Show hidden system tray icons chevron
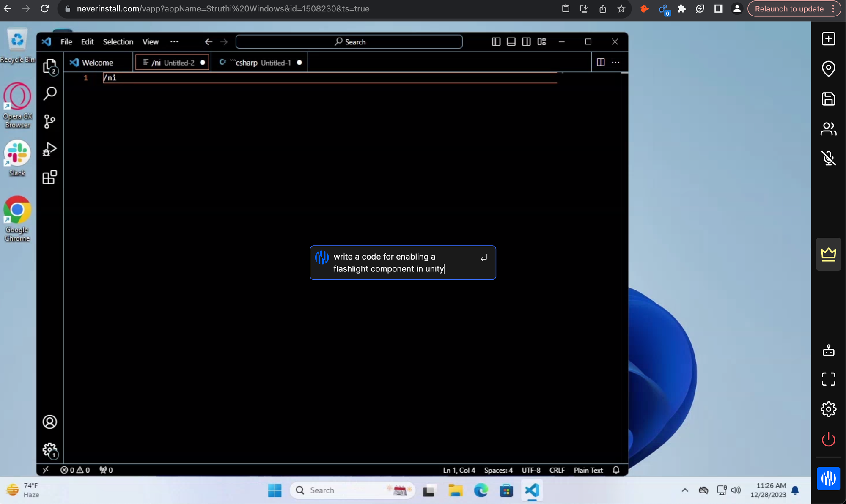The image size is (846, 504). point(684,490)
